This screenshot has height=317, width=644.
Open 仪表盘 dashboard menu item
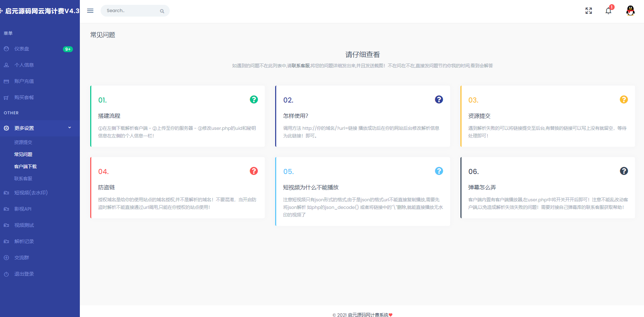(x=22, y=49)
